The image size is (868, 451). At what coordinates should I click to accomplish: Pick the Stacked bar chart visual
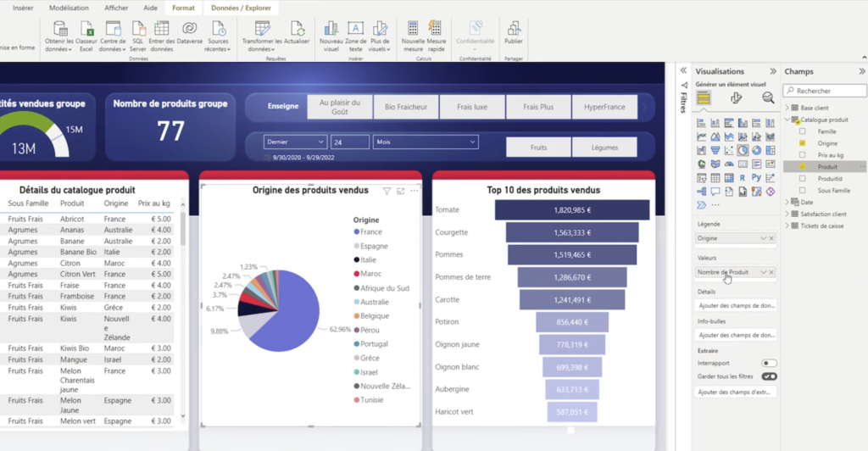pos(701,123)
